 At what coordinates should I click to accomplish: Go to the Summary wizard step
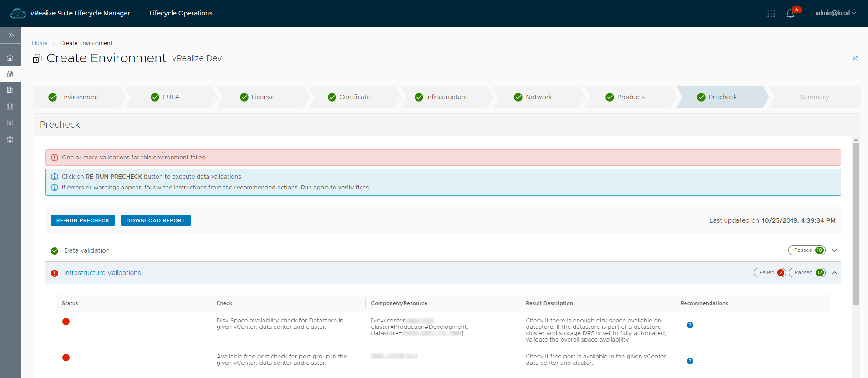[814, 97]
